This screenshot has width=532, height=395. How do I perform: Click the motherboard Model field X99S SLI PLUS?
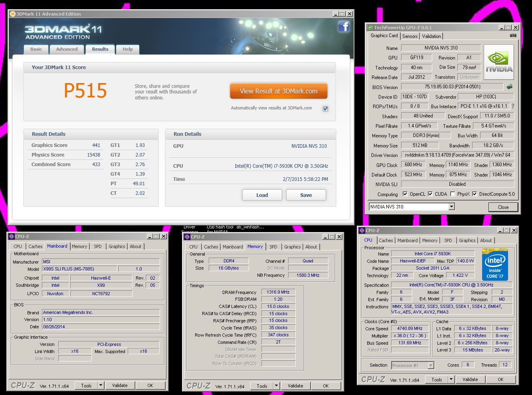click(x=79, y=269)
